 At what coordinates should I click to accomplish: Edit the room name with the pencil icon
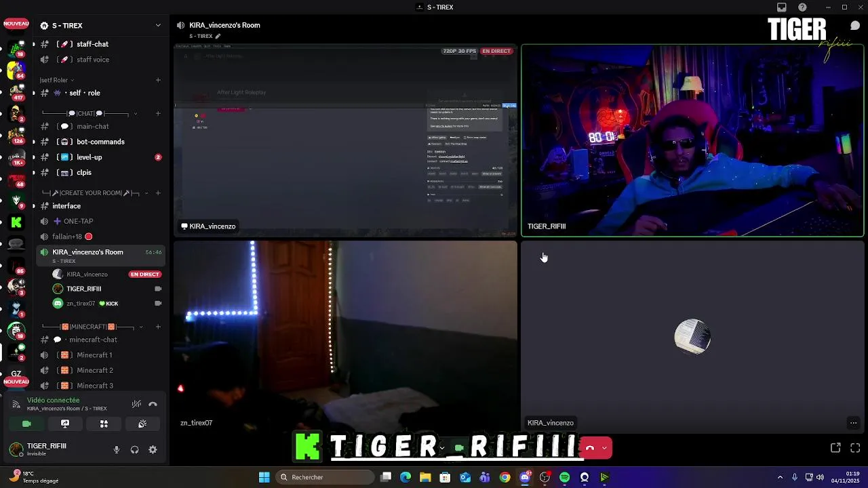pyautogui.click(x=218, y=36)
